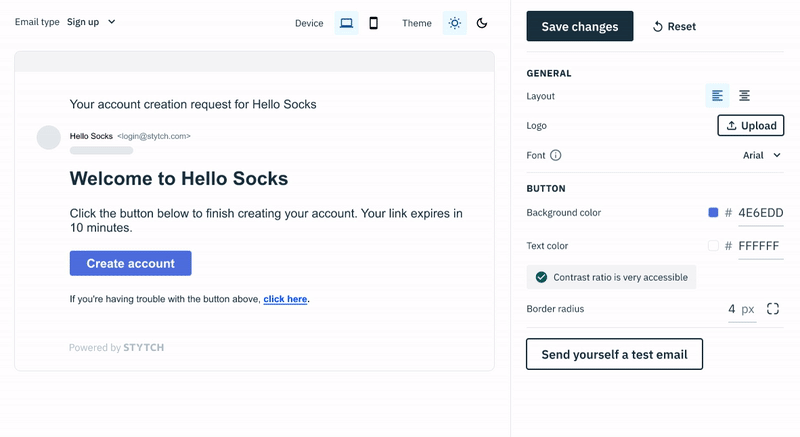Send yourself a test email
This screenshot has width=800, height=437.
614,354
